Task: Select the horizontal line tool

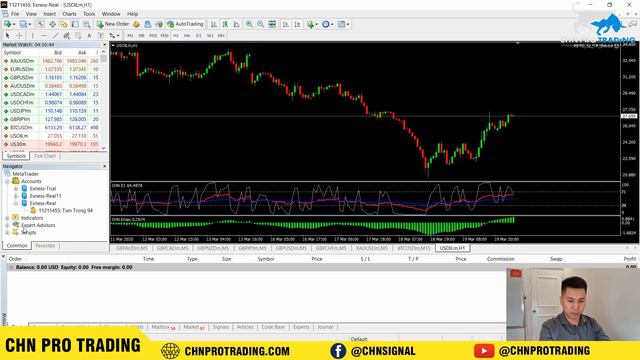Action: 44,36
